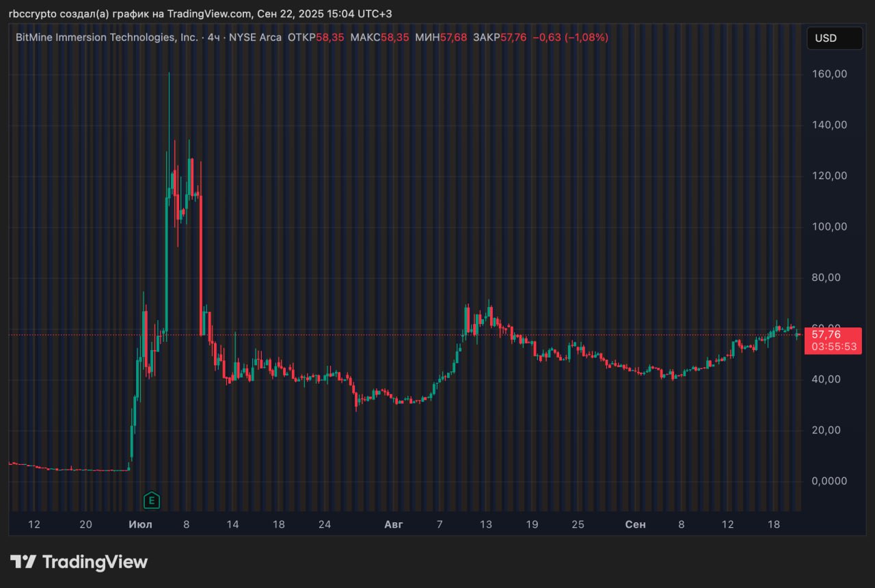Click the earnings E marker icon
The image size is (875, 588).
click(x=151, y=500)
